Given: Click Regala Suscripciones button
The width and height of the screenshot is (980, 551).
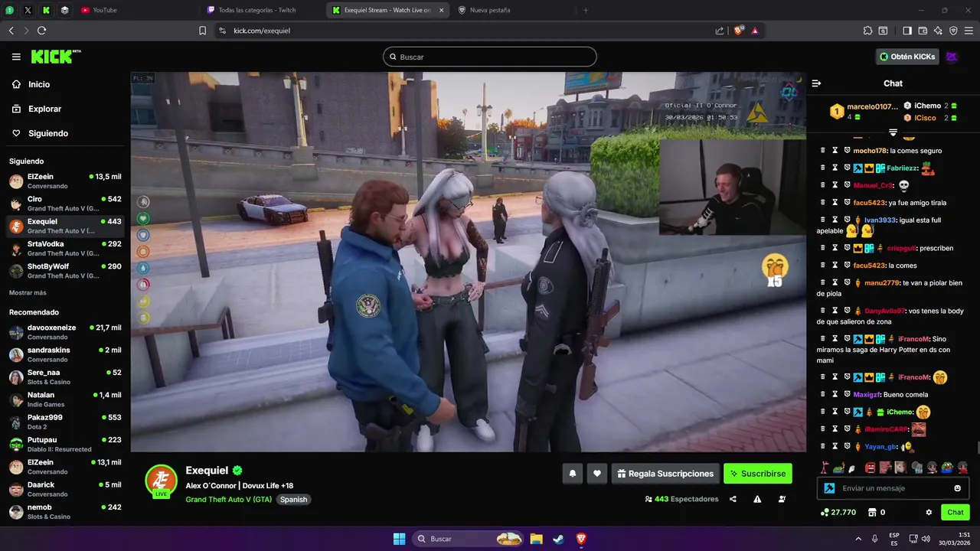Looking at the screenshot, I should tap(665, 474).
